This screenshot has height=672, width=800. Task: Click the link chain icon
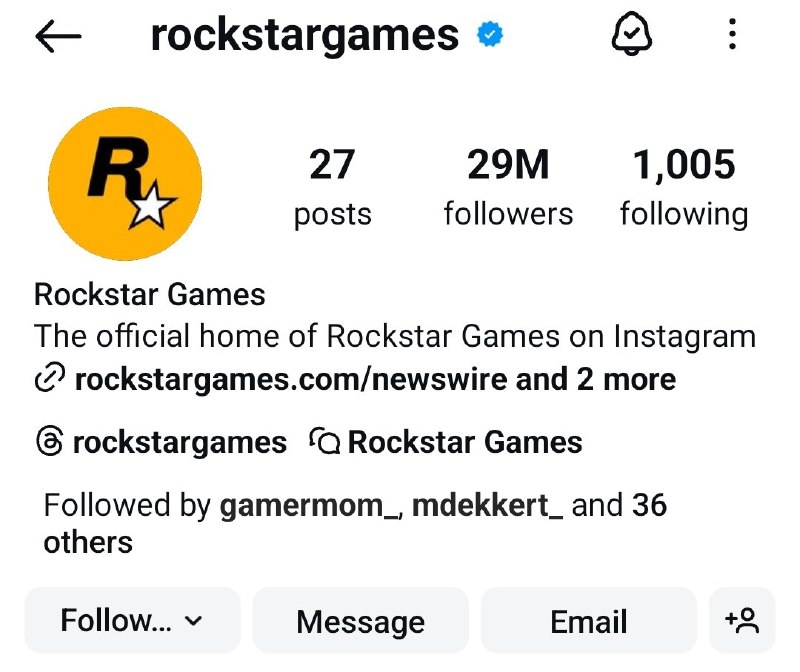click(x=49, y=379)
